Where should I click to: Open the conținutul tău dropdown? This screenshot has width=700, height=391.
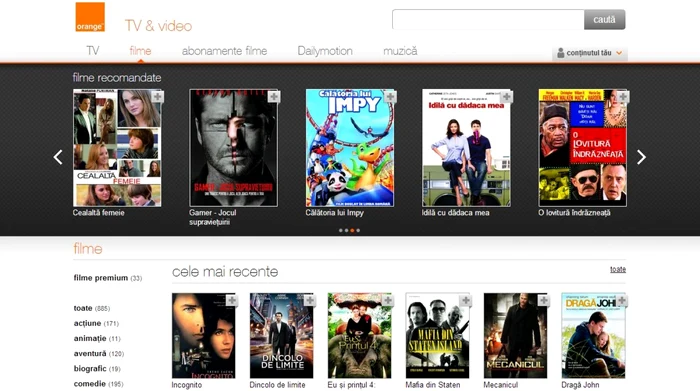coord(590,53)
